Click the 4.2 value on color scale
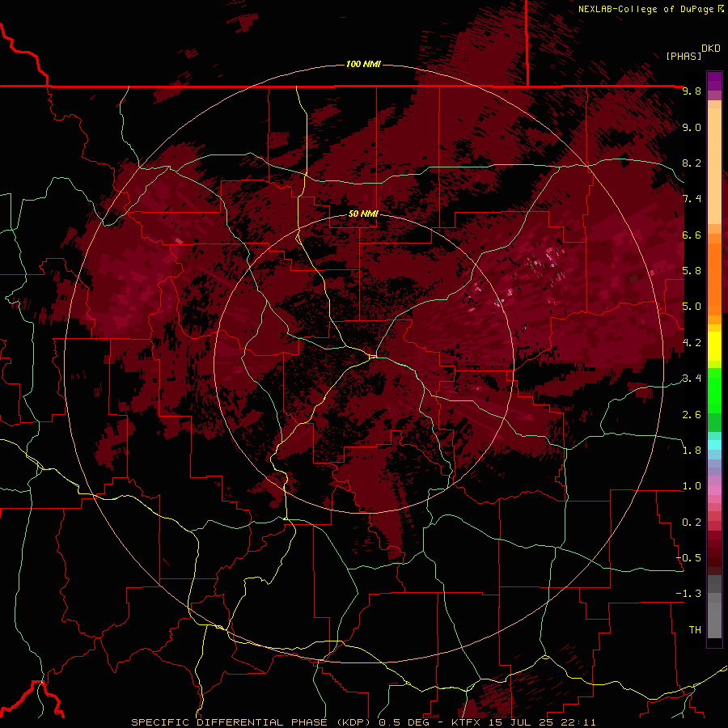Image resolution: width=728 pixels, height=728 pixels. click(x=692, y=343)
